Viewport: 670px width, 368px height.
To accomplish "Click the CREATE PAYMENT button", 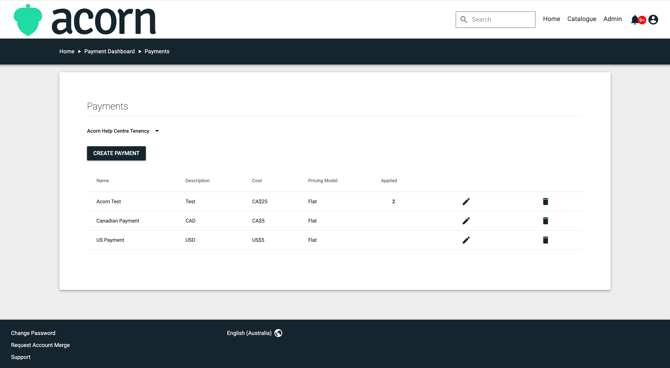I will coord(116,153).
